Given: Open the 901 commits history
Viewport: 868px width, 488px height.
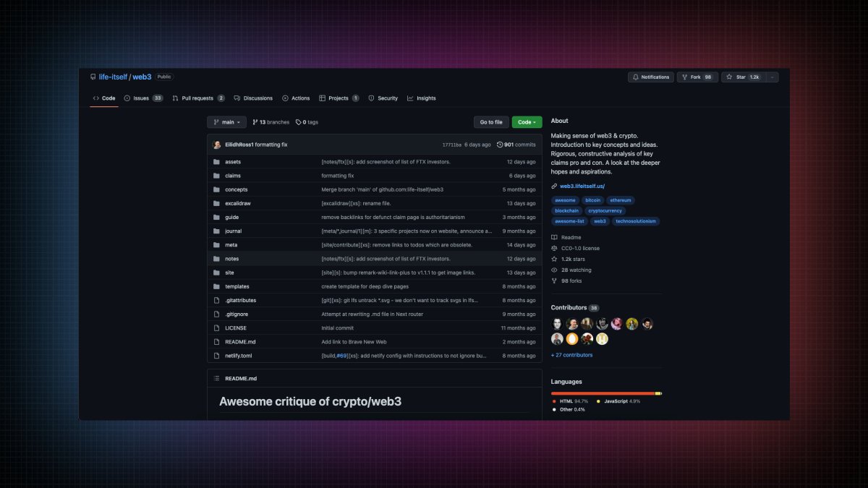Looking at the screenshot, I should point(516,145).
